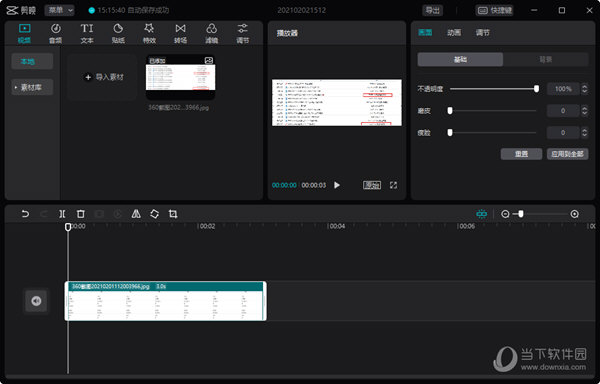Image resolution: width=600 pixels, height=384 pixels.
Task: Click 导入素材 to import media
Action: tap(102, 77)
